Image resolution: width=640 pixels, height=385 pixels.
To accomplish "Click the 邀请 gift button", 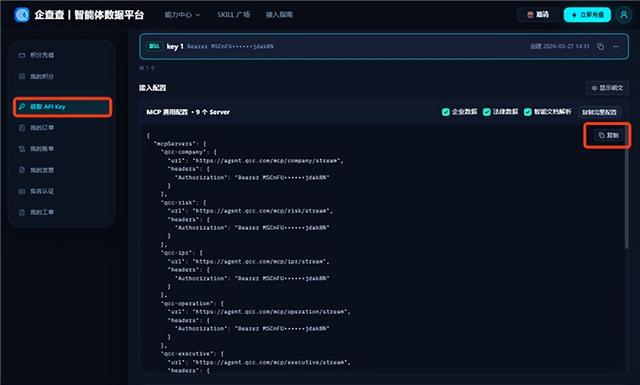I will click(x=538, y=15).
